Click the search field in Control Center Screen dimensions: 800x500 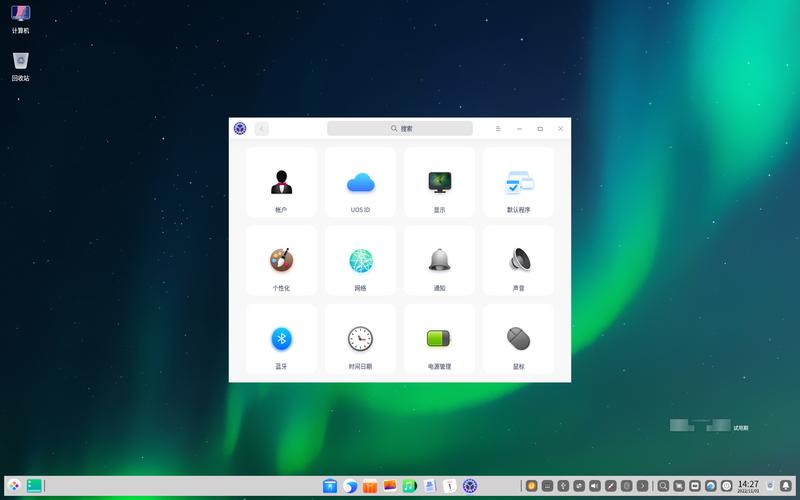[399, 129]
